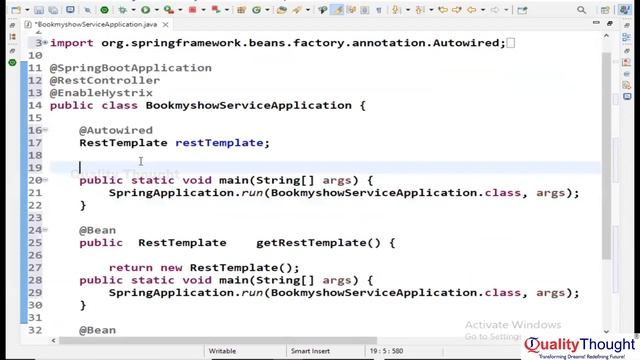This screenshot has height=360, width=640.
Task: Click the New file wizard icon
Action: click(16, 10)
